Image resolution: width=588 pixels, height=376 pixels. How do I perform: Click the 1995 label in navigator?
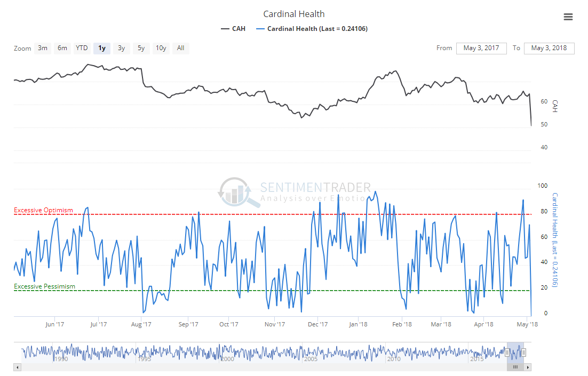click(x=145, y=359)
